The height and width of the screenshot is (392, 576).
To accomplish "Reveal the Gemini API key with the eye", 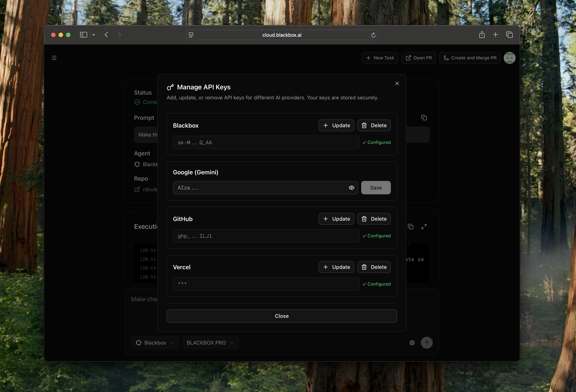I will click(x=351, y=188).
